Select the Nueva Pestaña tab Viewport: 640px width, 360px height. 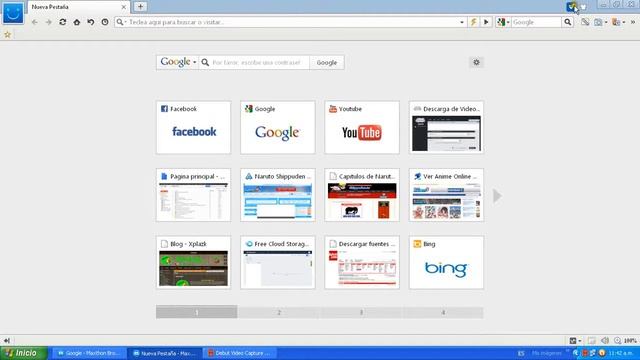[79, 7]
